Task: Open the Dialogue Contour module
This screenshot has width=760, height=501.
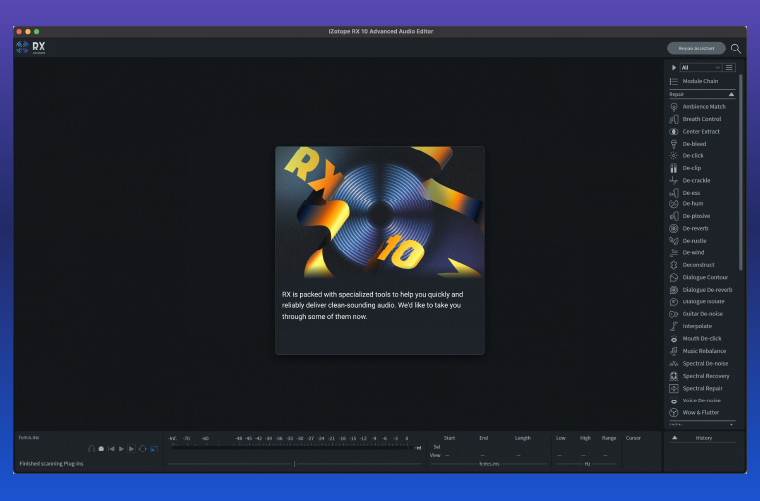Action: 698,277
